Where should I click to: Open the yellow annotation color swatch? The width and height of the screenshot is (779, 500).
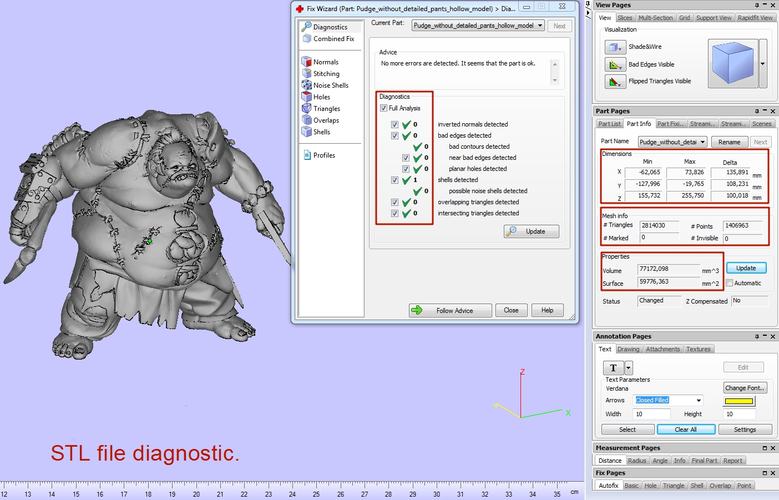coord(739,401)
